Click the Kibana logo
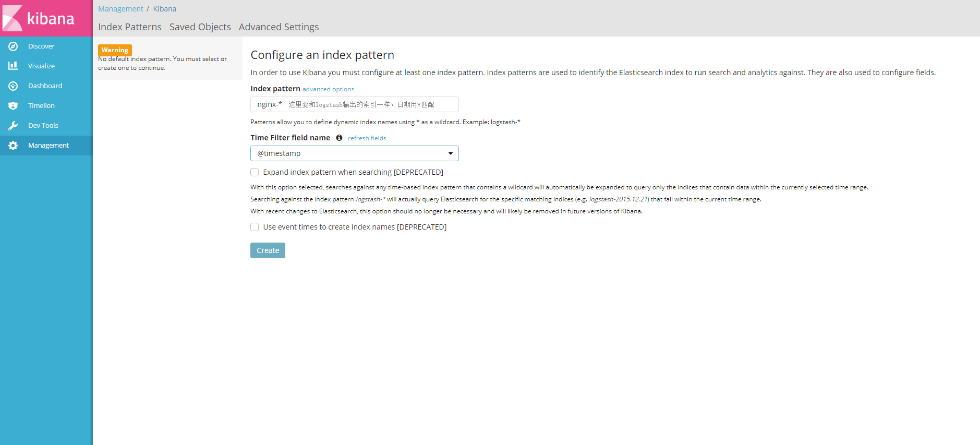Screen dimensions: 980x445 point(39,18)
